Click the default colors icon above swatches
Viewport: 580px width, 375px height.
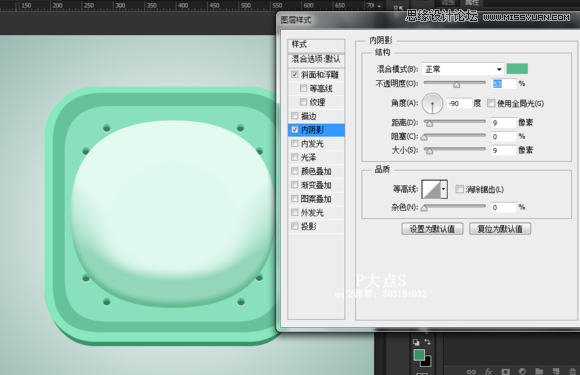(x=416, y=342)
